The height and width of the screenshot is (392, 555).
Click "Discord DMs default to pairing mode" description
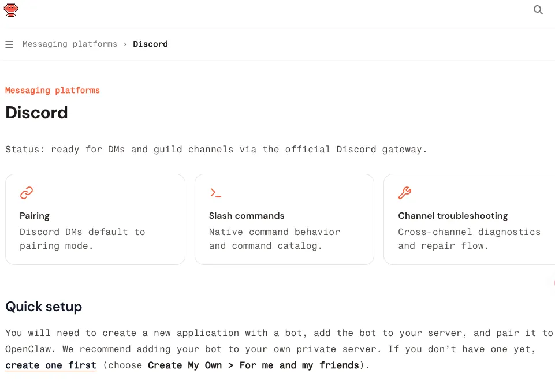(x=83, y=239)
